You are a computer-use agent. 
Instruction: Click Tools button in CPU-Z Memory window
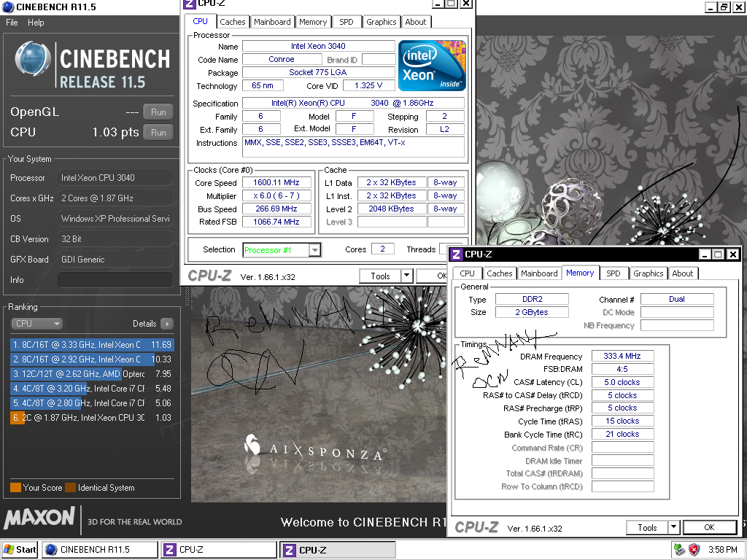pos(647,527)
